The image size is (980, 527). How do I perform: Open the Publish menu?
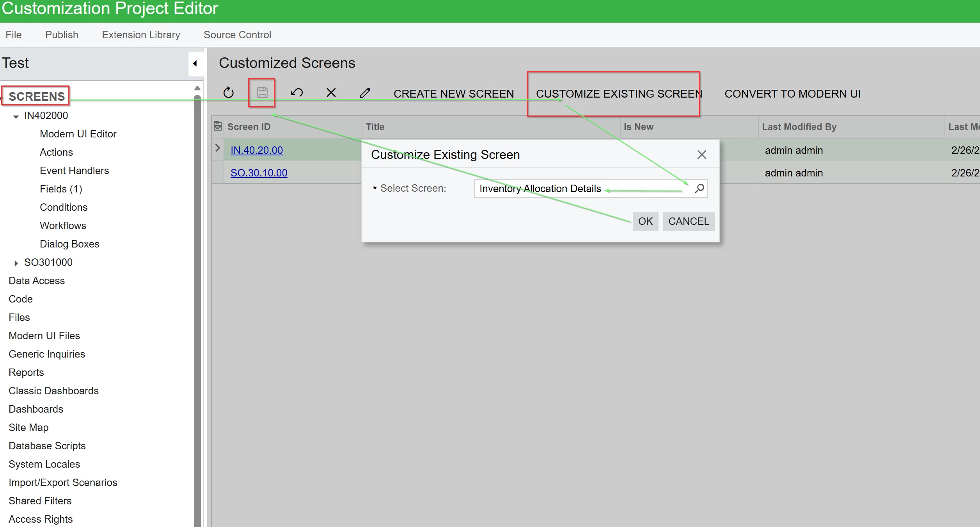(62, 35)
